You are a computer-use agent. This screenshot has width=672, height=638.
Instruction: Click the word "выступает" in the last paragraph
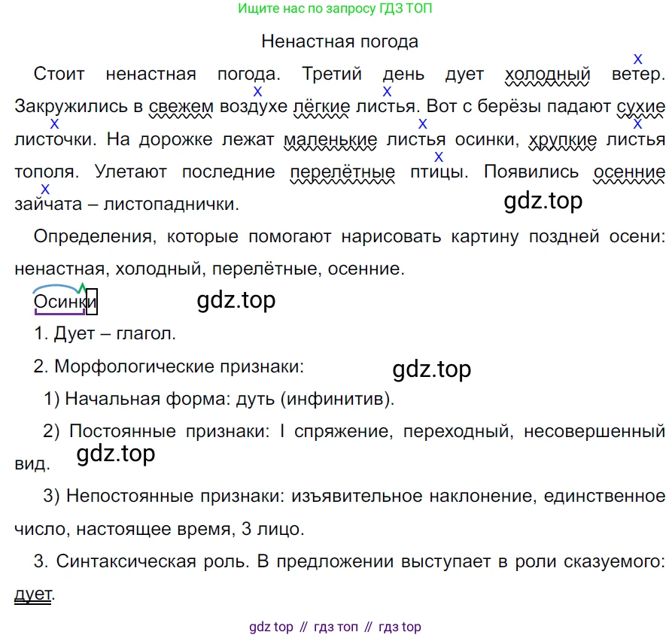[445, 562]
